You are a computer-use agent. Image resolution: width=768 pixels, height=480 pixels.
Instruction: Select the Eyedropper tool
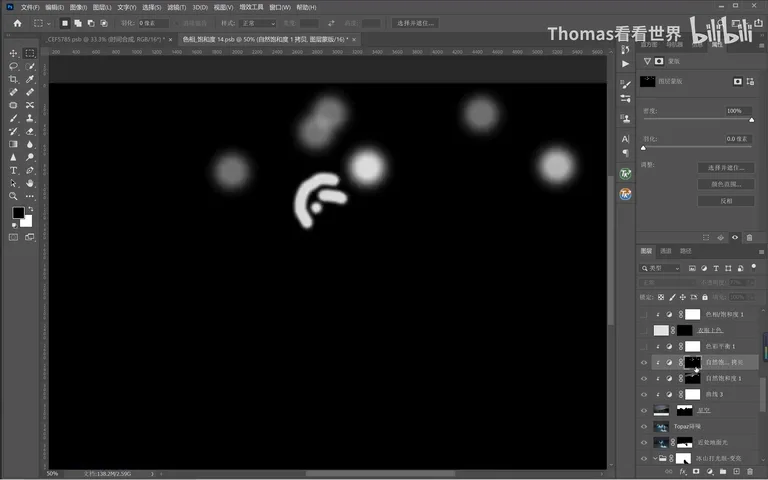click(x=30, y=79)
